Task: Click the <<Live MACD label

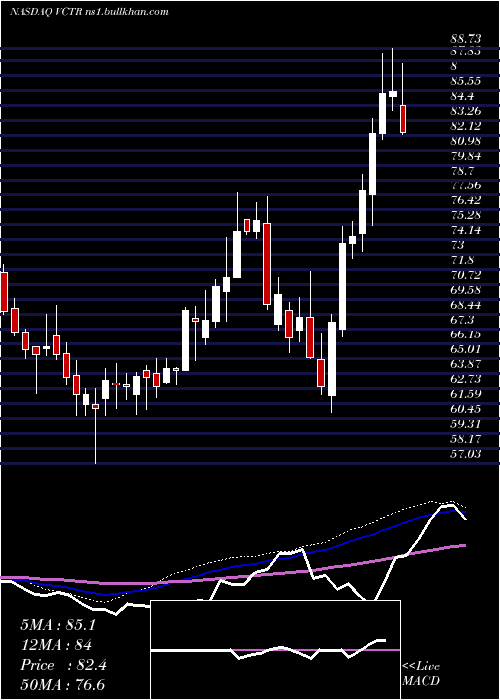Action: pos(421,674)
